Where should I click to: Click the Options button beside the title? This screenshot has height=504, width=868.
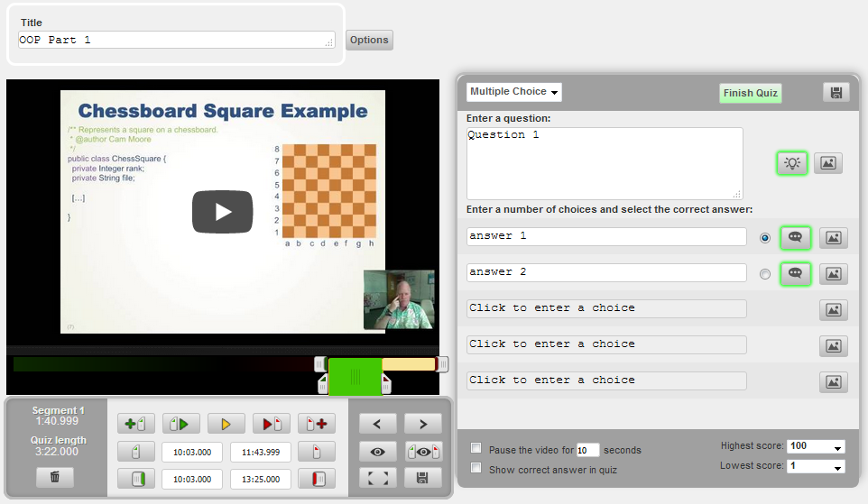click(x=369, y=40)
